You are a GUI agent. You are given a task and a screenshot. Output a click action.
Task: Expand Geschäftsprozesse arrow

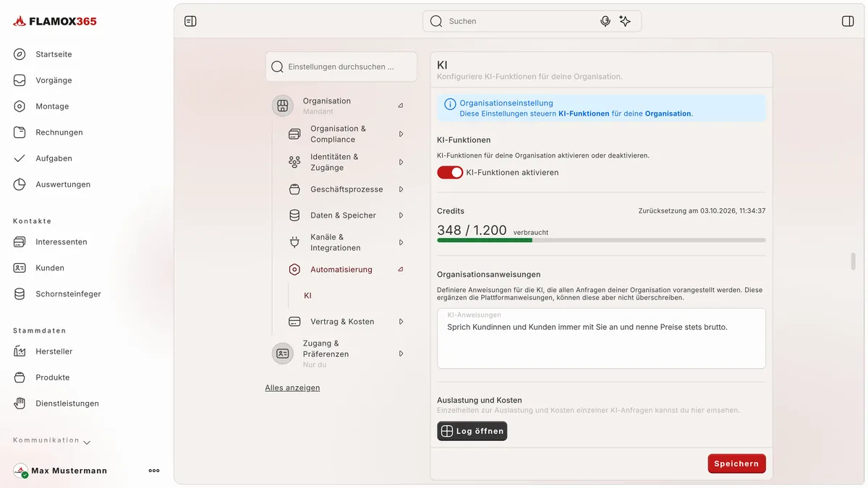tap(401, 189)
